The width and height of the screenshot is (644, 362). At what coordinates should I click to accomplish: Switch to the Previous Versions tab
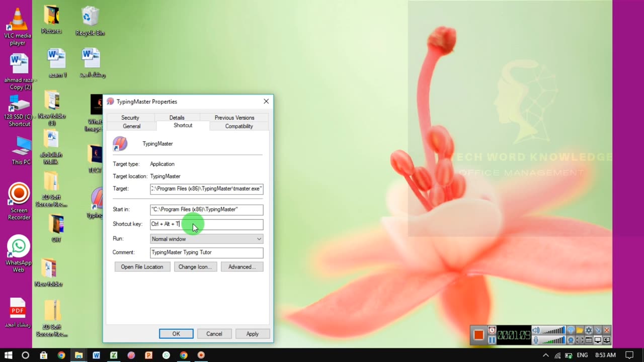pos(234,118)
